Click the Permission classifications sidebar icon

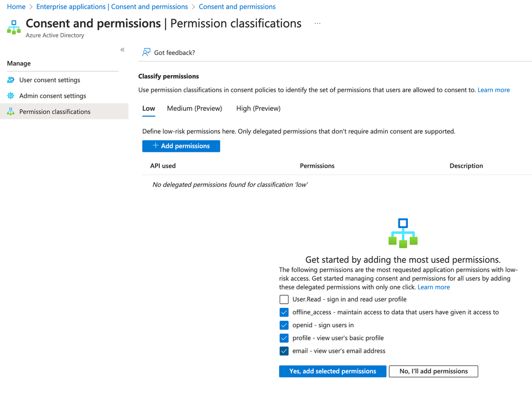point(11,112)
